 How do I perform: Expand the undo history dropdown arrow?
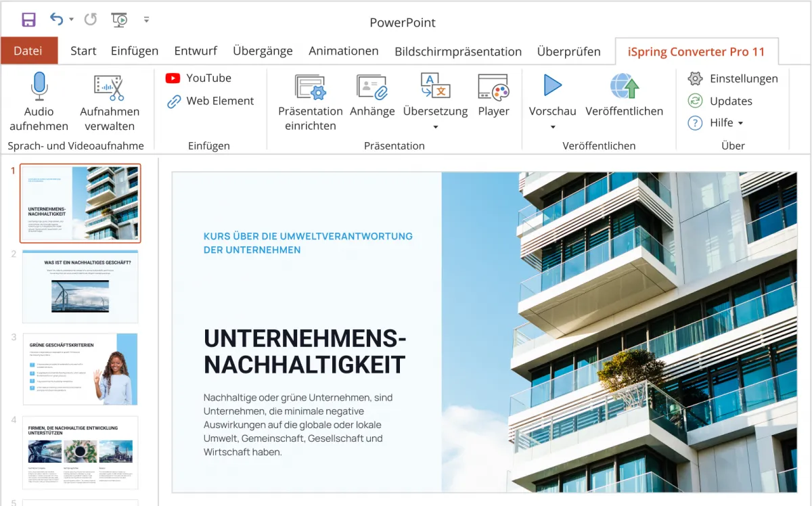click(72, 20)
